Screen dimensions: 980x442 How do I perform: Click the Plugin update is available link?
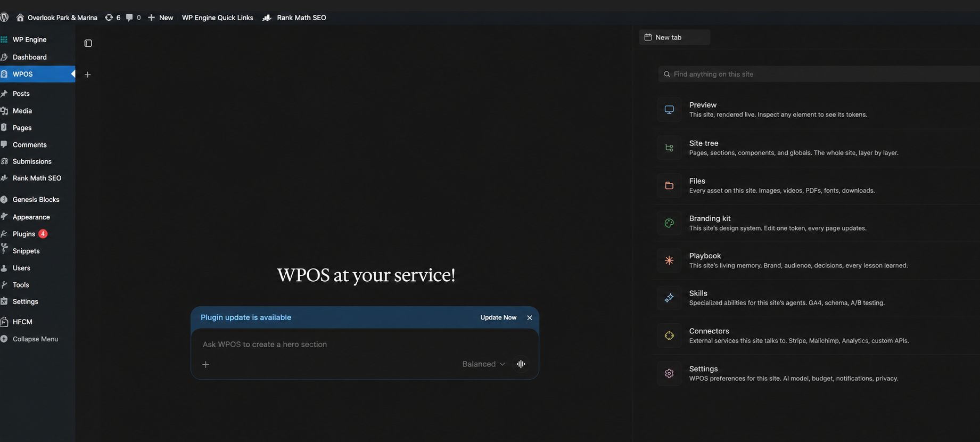click(246, 317)
